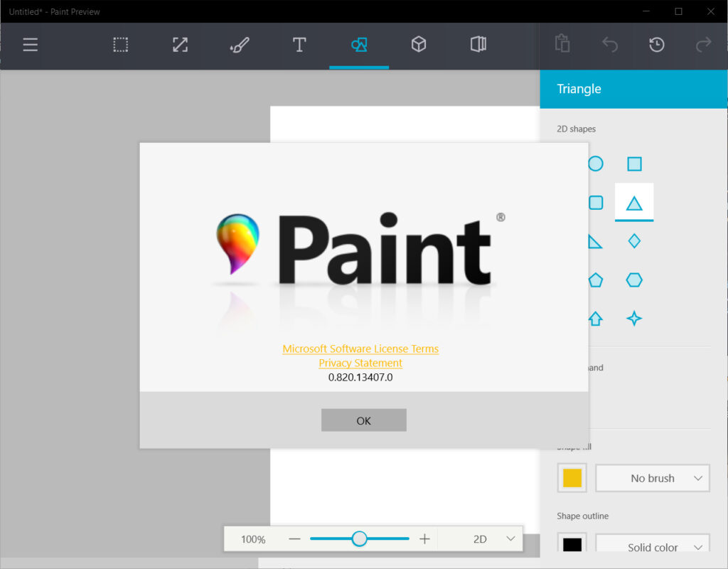Open the Crop and resize canvas tool
Image resolution: width=728 pixels, height=569 pixels.
180,46
